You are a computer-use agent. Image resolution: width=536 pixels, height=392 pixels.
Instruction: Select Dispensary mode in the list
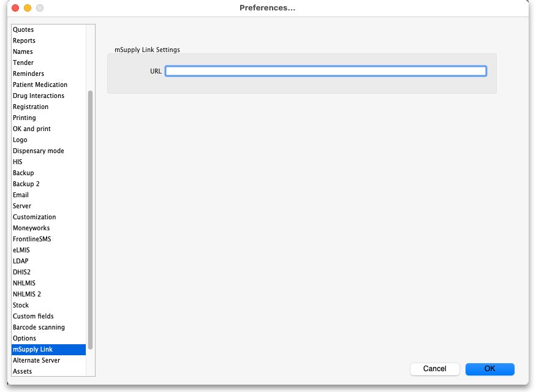click(38, 151)
